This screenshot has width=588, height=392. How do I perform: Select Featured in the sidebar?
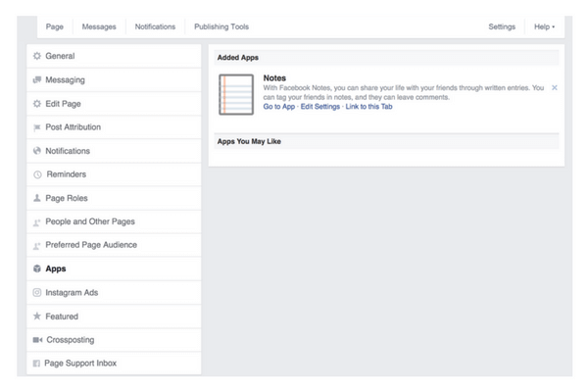coord(114,317)
